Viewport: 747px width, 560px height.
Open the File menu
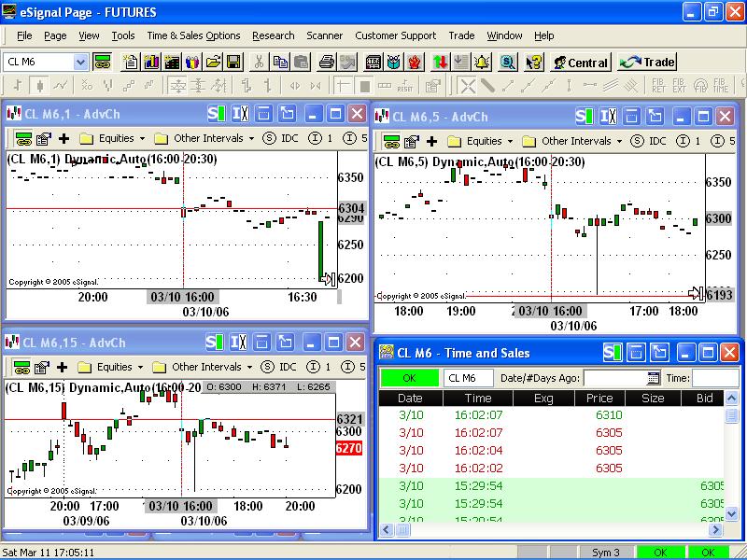(x=24, y=35)
